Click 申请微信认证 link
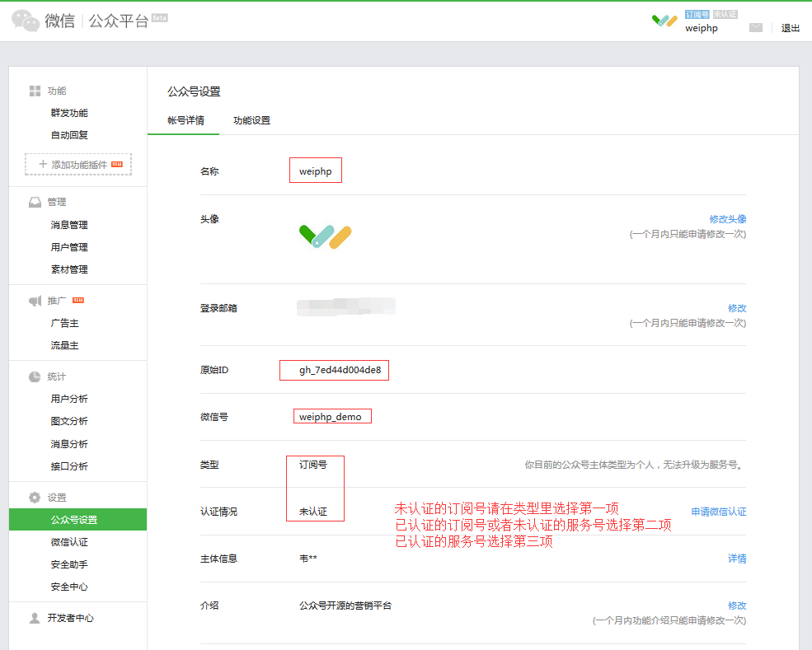 [x=718, y=512]
